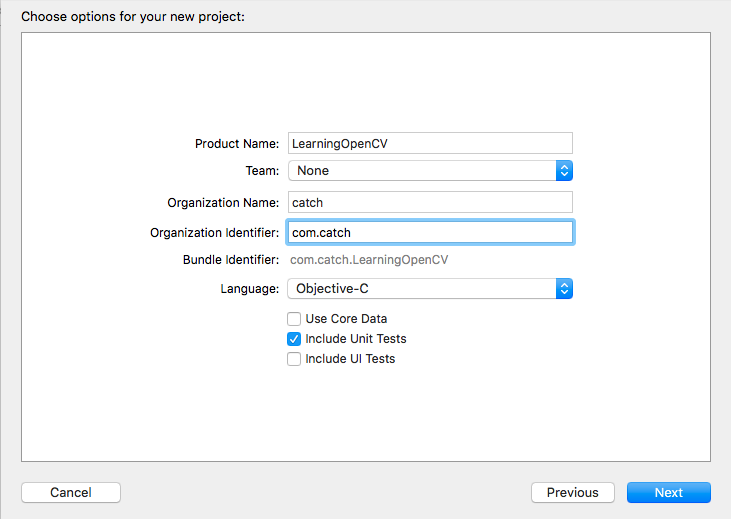Screen dimensions: 731x519
Task: Click the Bundle Identifier value com.catch.LearningOpenCV
Action: tap(369, 260)
